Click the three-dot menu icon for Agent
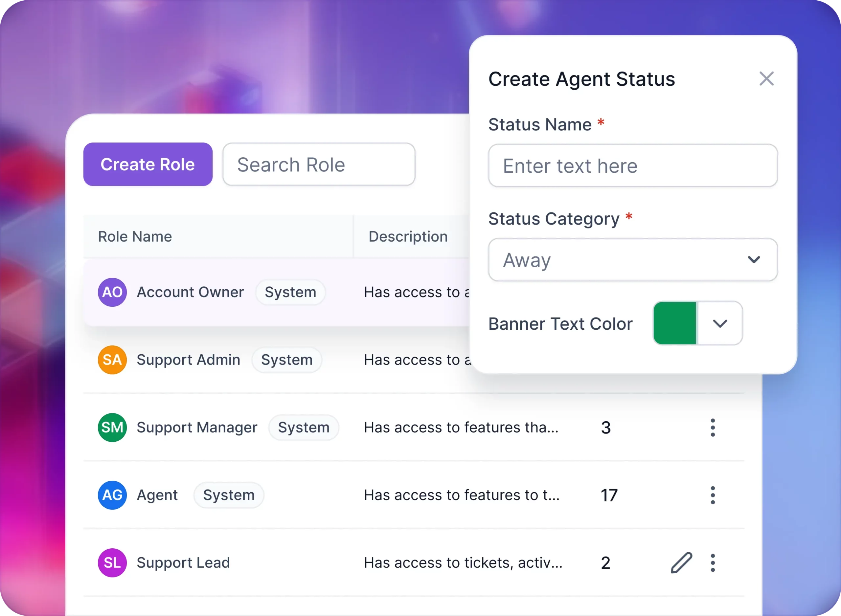 [713, 495]
